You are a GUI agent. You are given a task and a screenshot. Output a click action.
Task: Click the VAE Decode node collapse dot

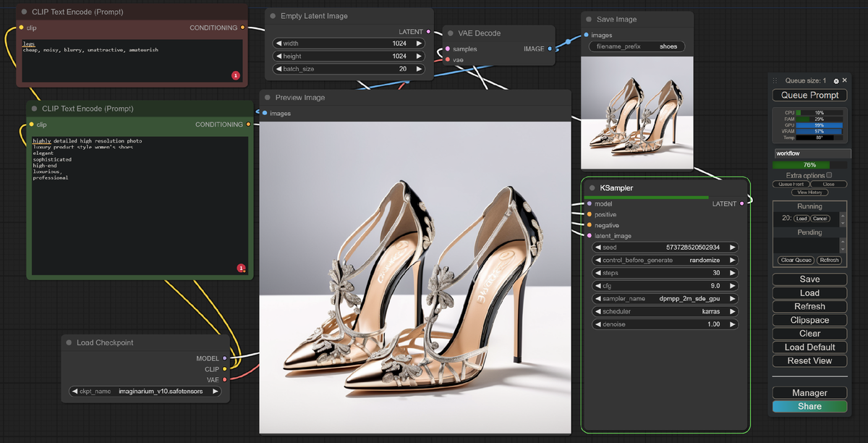(x=450, y=33)
